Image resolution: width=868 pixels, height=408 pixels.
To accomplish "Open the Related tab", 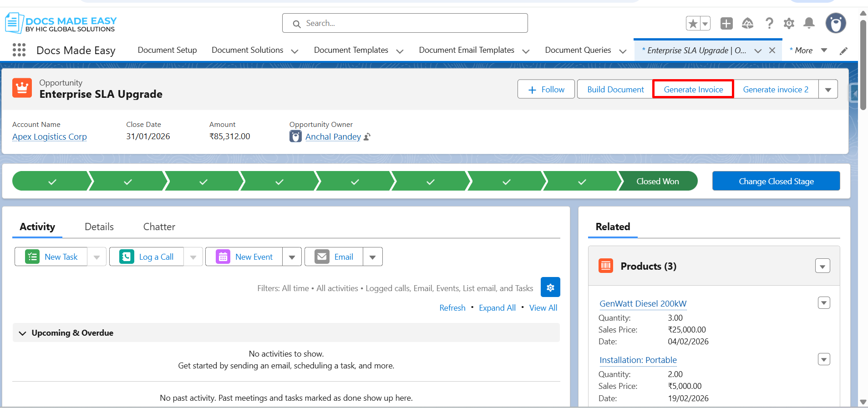I will 613,227.
